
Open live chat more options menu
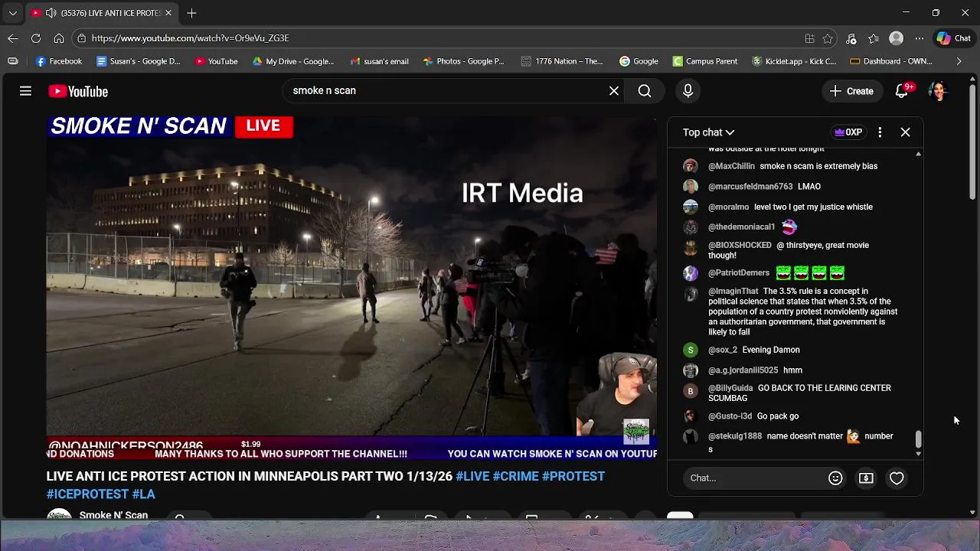[880, 132]
